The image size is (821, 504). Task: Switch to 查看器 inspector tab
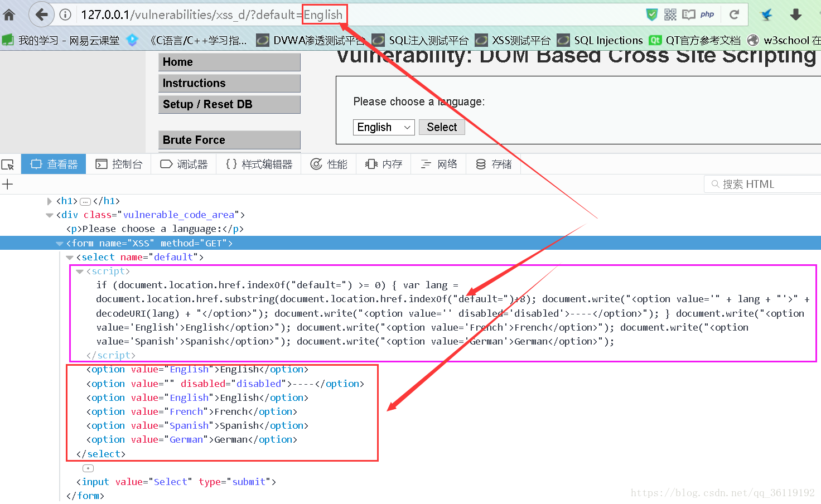click(54, 164)
